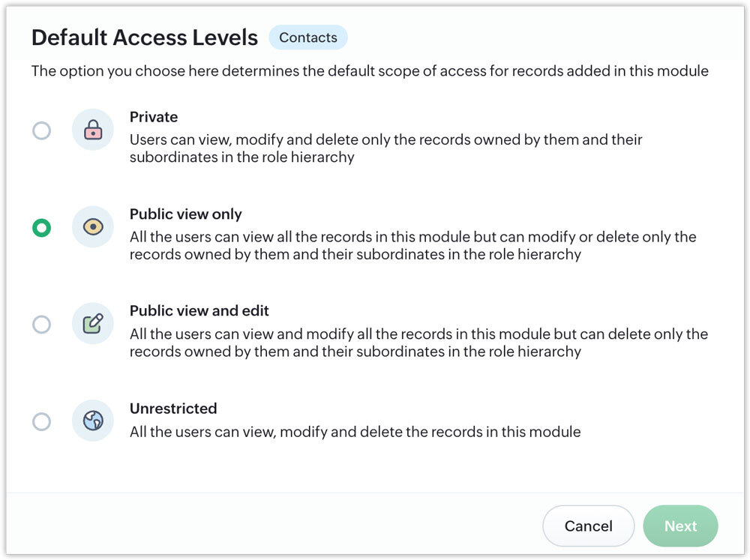Select the Public view only radio button
This screenshot has width=750, height=560.
[x=41, y=228]
